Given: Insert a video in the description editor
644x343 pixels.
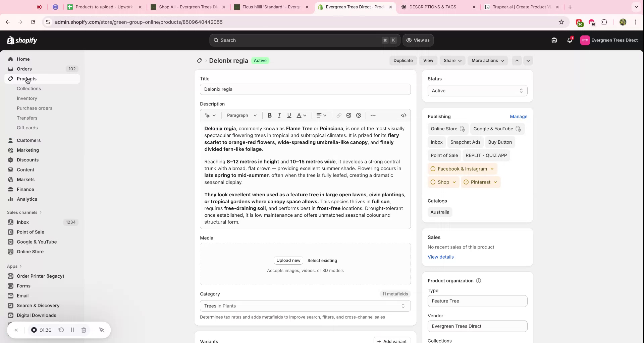Looking at the screenshot, I should 359,115.
